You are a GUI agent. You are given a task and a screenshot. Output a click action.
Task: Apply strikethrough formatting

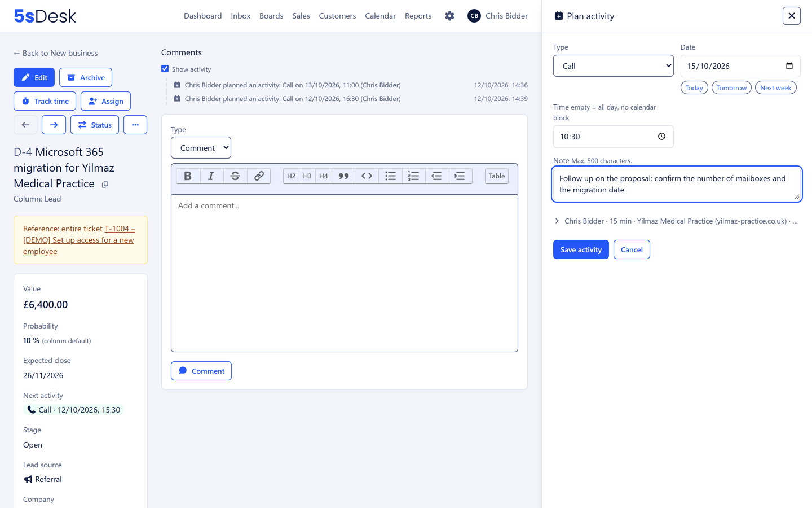(x=235, y=176)
